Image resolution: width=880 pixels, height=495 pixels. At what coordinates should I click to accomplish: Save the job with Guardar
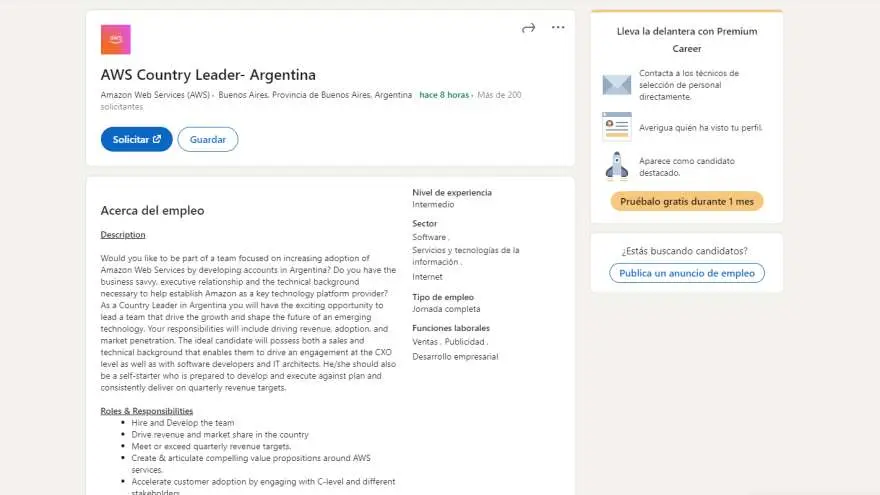(x=208, y=139)
